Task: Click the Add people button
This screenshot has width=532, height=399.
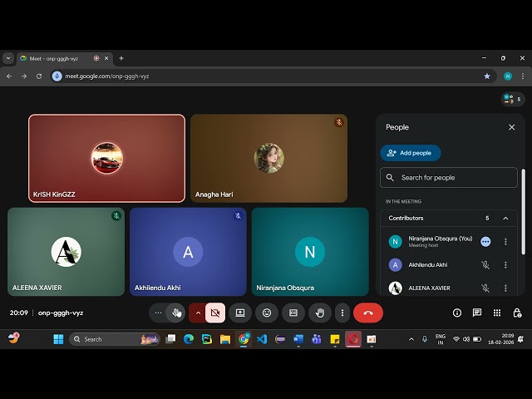Action: (410, 153)
